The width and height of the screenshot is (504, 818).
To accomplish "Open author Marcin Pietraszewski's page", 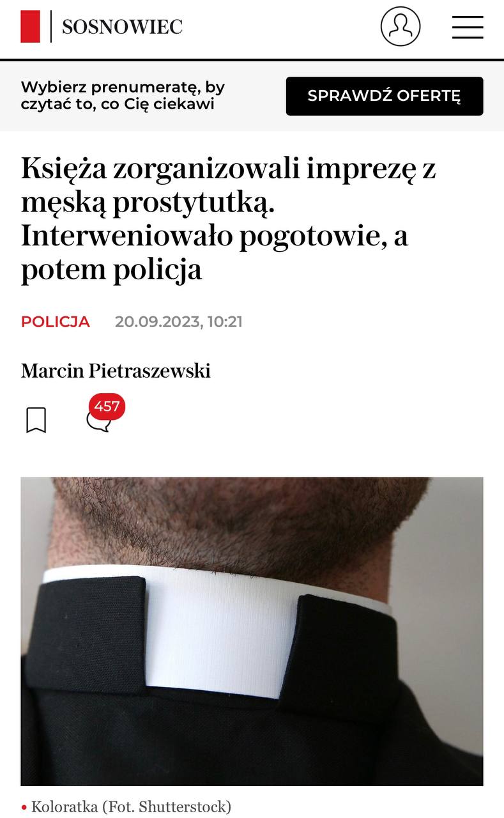I will click(116, 371).
